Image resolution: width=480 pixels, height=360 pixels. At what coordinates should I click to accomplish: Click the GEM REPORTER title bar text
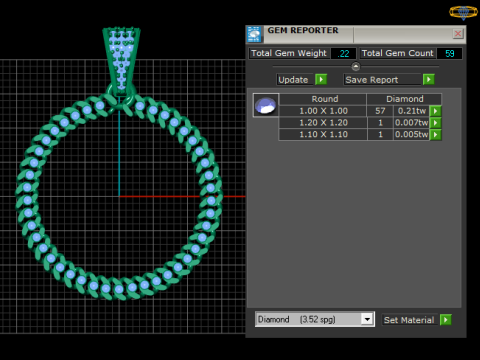(x=303, y=30)
